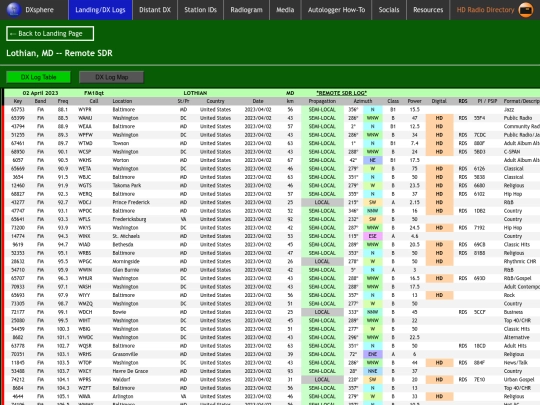Click Waldorf location in WPRS row
The image size is (540, 405).
click(x=121, y=380)
